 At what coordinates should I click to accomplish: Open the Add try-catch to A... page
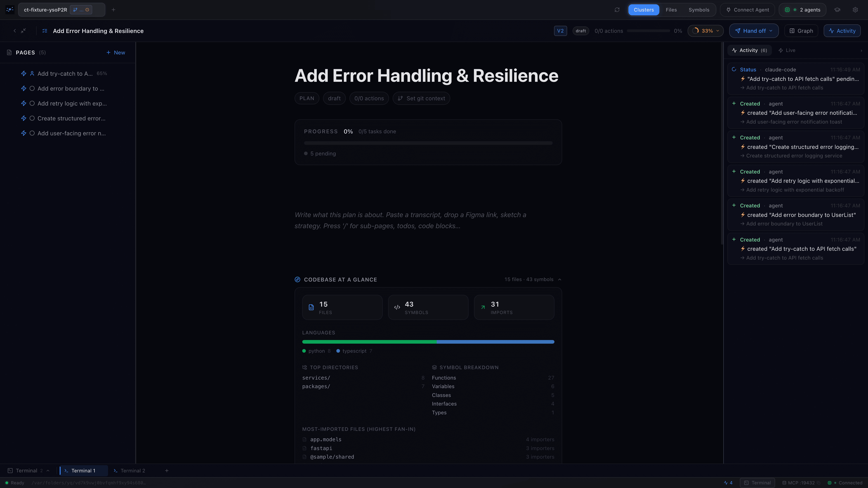click(x=68, y=73)
